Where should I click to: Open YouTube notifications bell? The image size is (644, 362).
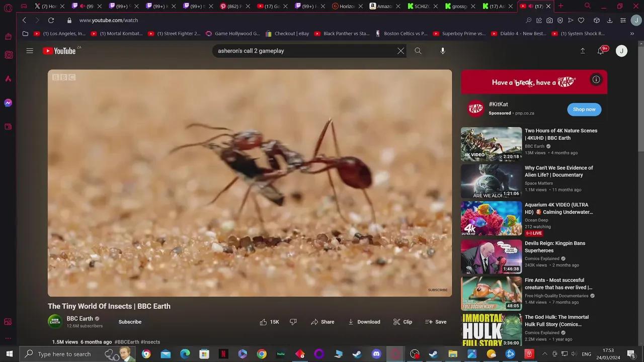tap(601, 51)
